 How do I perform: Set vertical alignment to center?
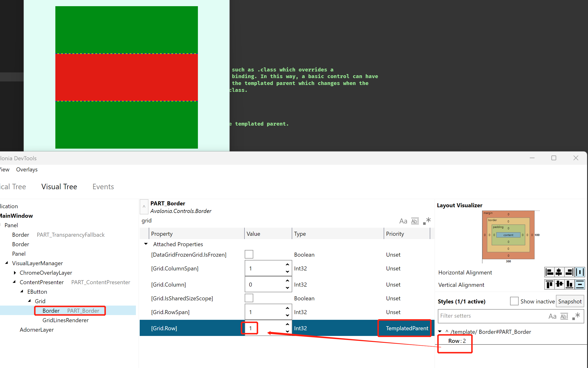click(559, 284)
